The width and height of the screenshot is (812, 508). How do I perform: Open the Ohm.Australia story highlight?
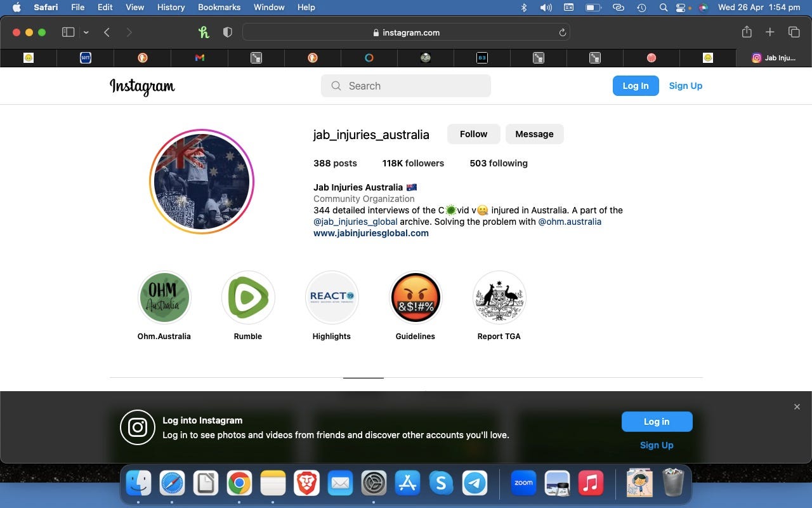point(164,297)
